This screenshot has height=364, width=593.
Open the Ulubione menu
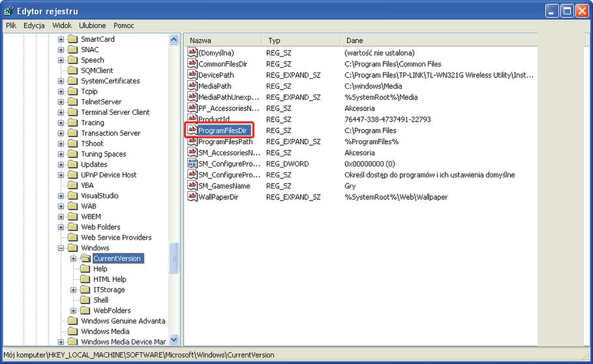point(92,25)
